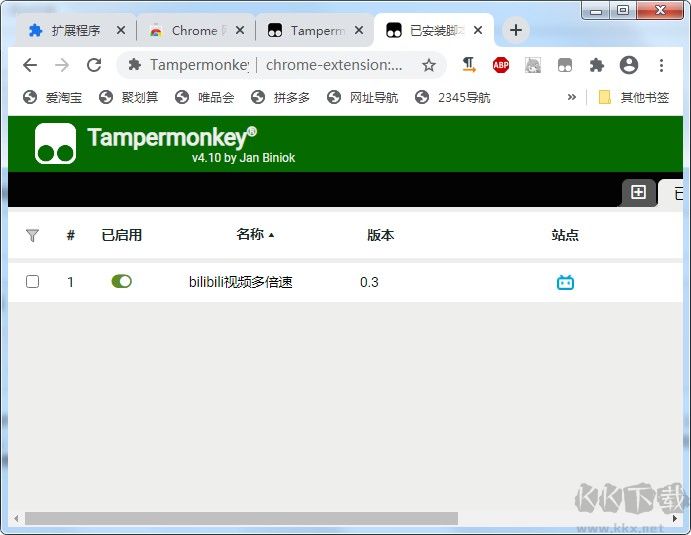This screenshot has height=535, width=691.
Task: Close the Chrome web store tab
Action: point(240,30)
